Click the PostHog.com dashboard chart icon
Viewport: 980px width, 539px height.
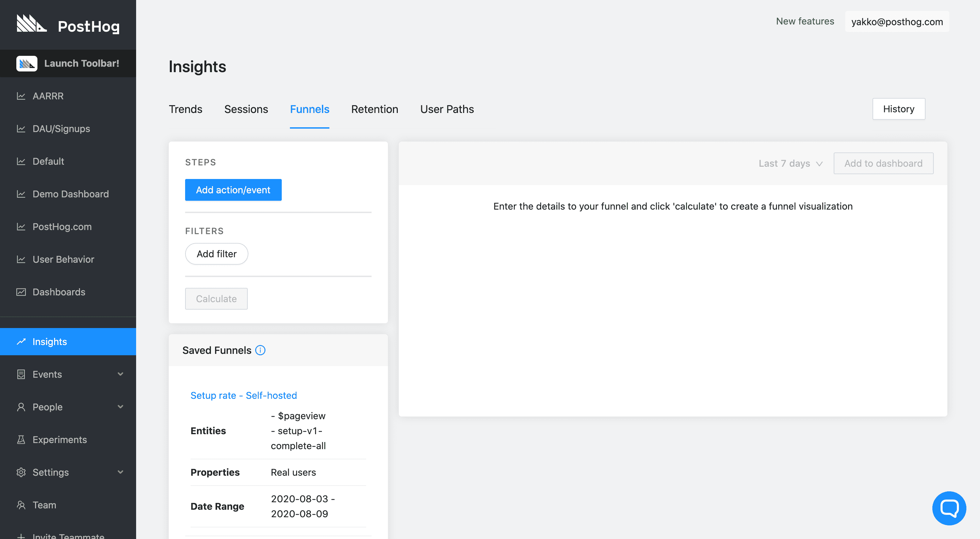pos(21,227)
